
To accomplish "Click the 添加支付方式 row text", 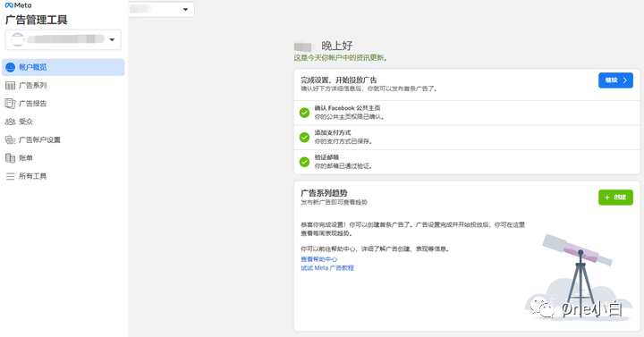I will pyautogui.click(x=333, y=132).
